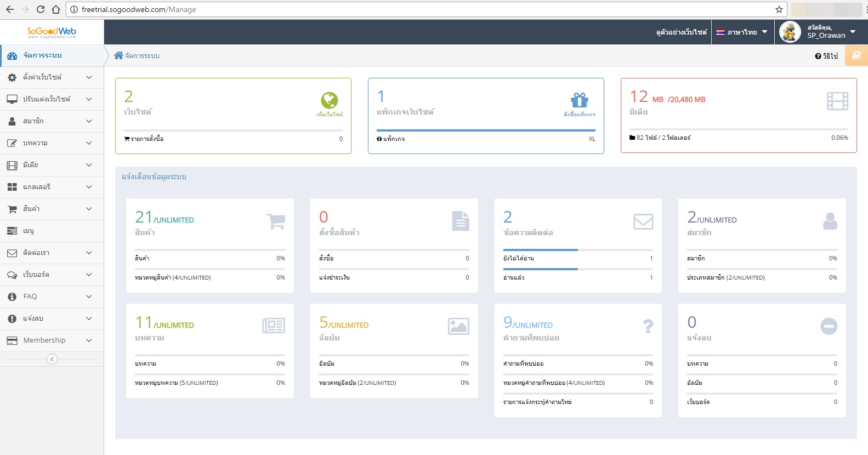Expand the สินค้า sidebar chevron
This screenshot has width=868, height=455.
89,209
